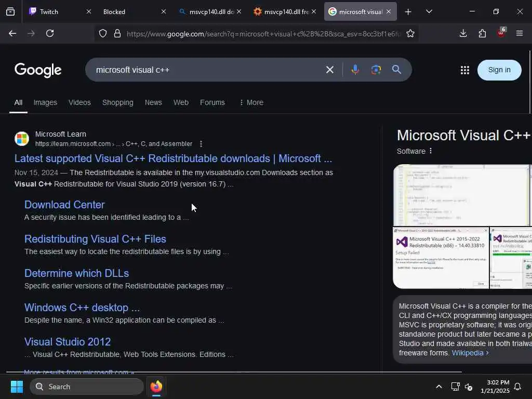Open the Firefox downloads panel
The width and height of the screenshot is (532, 399).
tap(463, 33)
